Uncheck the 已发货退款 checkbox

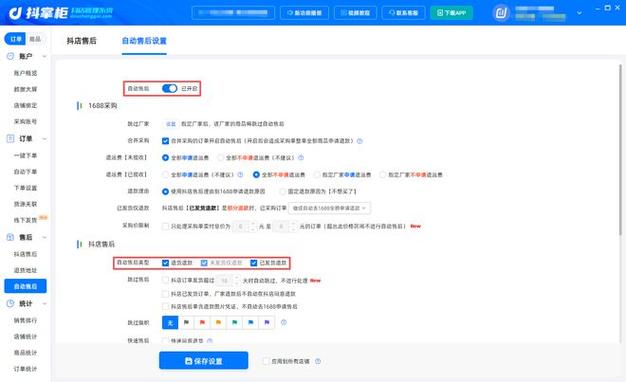[x=254, y=263]
